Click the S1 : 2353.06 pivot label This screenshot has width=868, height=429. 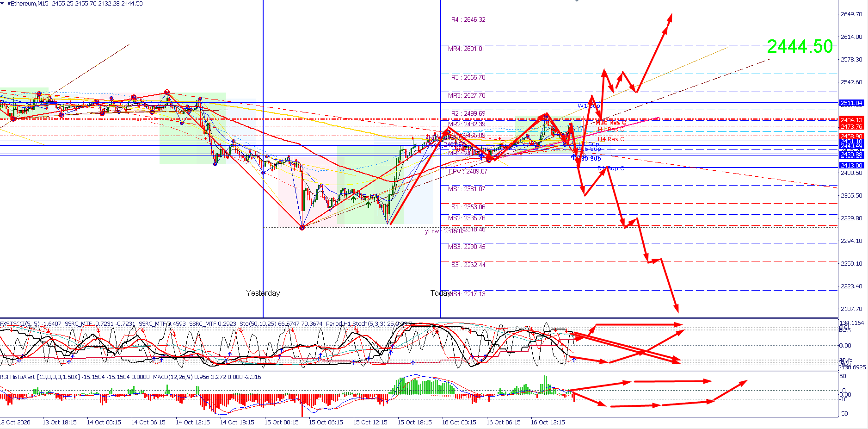(468, 207)
